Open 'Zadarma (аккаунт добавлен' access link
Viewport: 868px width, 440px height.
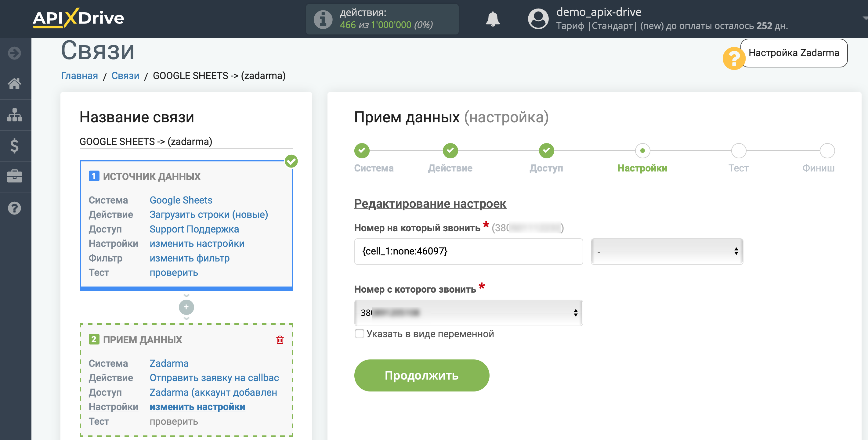pos(213,392)
